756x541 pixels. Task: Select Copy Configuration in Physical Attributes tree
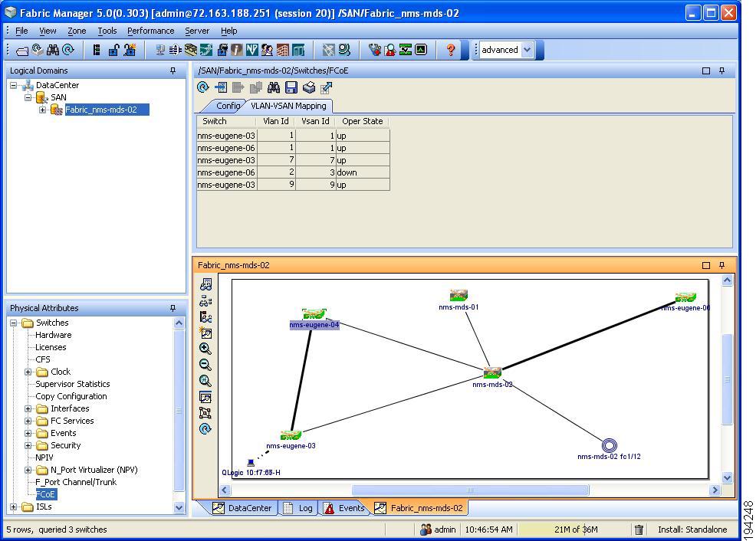point(71,396)
